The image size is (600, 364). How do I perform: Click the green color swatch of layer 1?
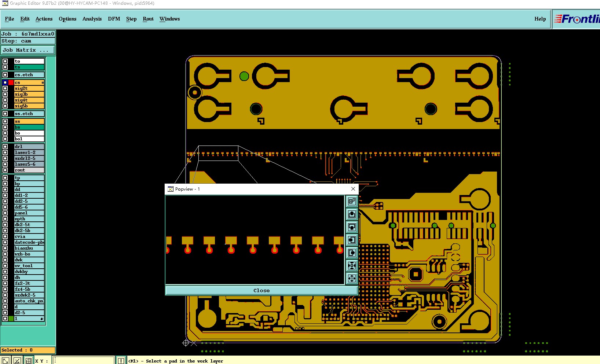tap(11, 319)
